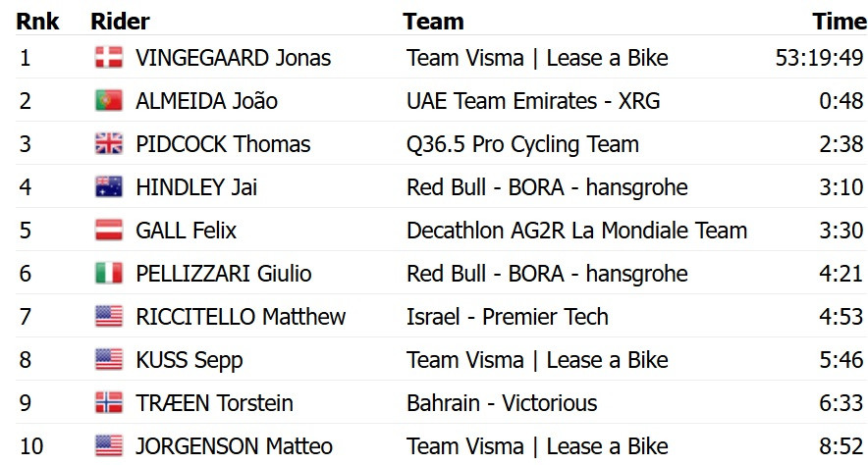
Task: Open rider PIDCOCK Thomas profile
Action: [223, 144]
